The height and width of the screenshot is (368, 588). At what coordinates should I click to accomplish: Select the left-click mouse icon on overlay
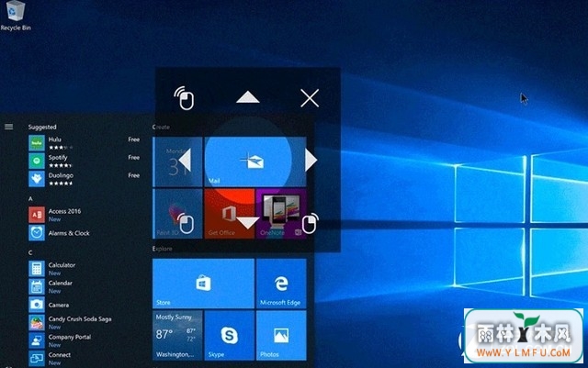click(x=186, y=223)
